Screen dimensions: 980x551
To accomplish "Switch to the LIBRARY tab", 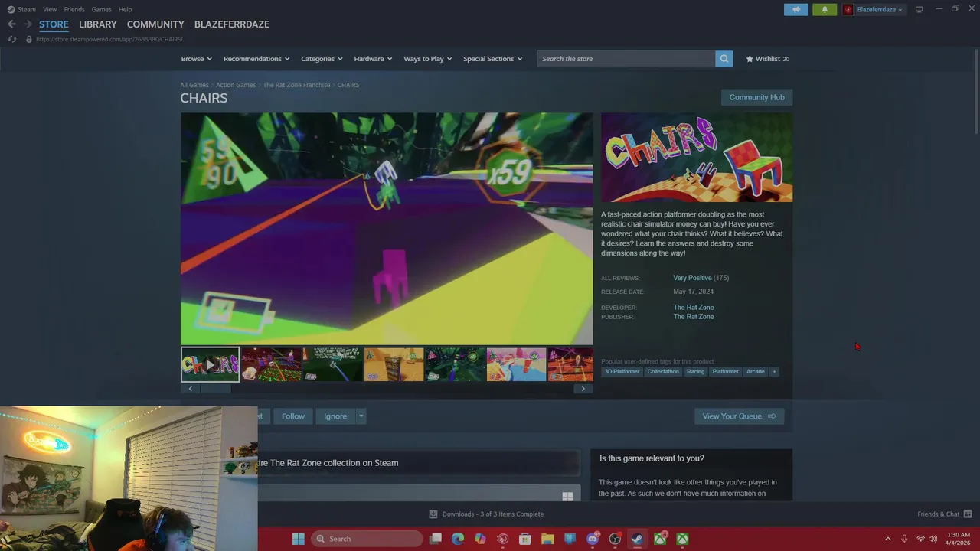I will tap(98, 24).
